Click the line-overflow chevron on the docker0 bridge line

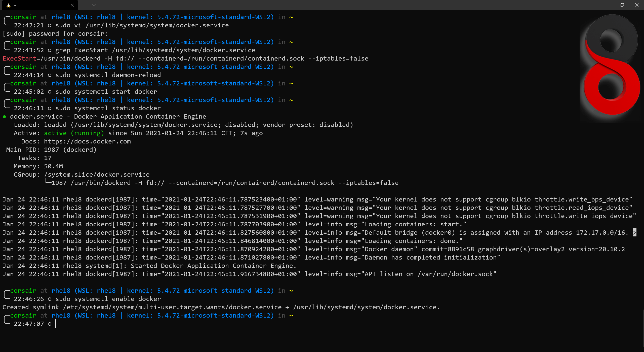(635, 233)
